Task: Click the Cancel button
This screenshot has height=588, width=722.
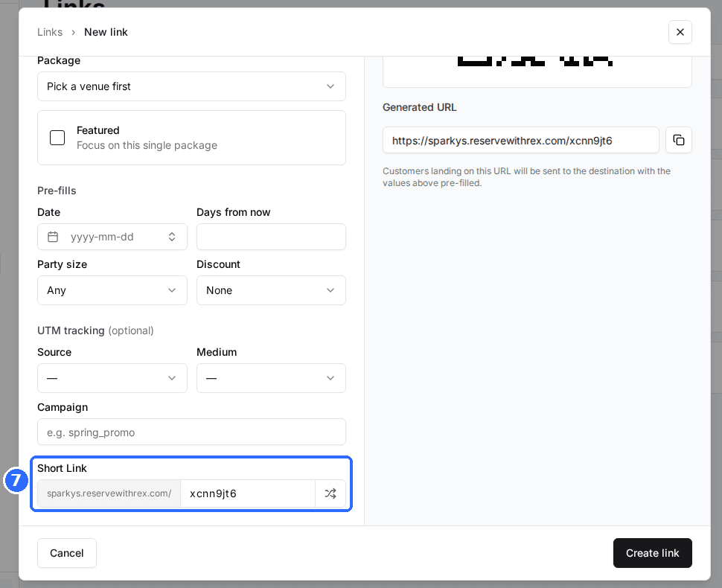Action: (x=67, y=553)
